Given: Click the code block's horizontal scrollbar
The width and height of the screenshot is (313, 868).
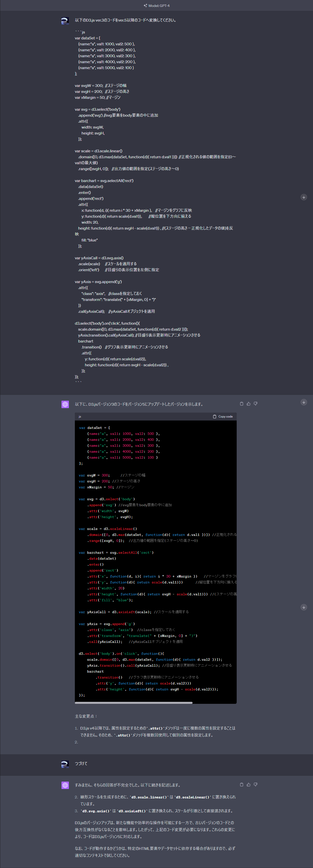Looking at the screenshot, I should pyautogui.click(x=134, y=703).
